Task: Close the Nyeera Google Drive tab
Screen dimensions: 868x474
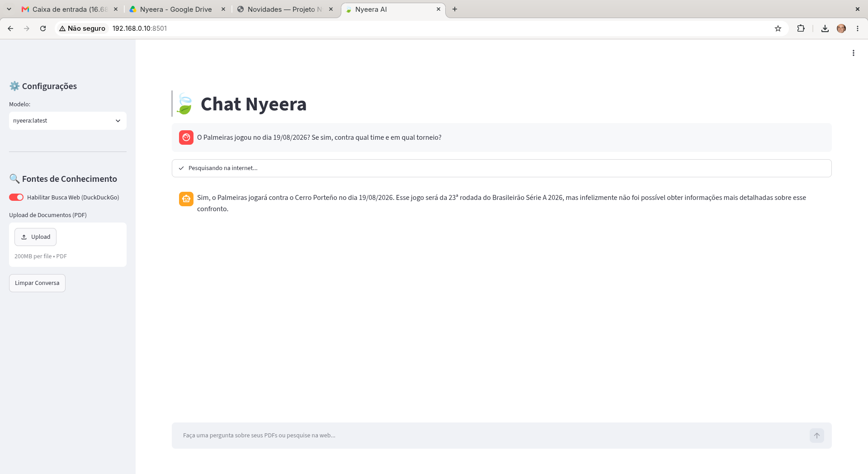Action: coord(223,9)
